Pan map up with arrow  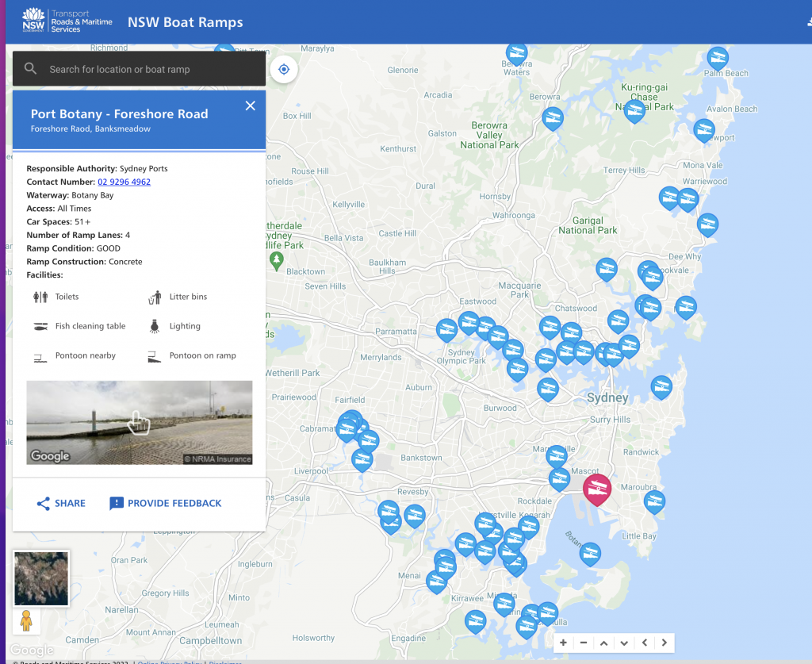click(x=603, y=643)
